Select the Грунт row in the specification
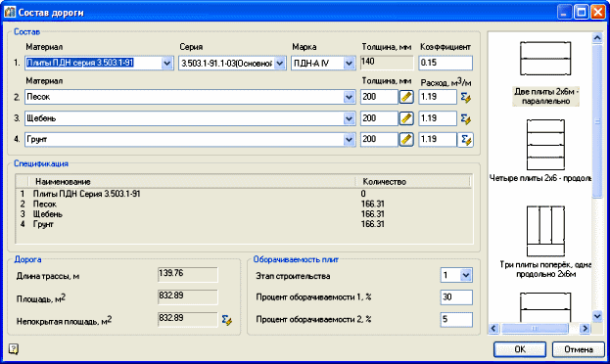The height and width of the screenshot is (364, 610). pyautogui.click(x=244, y=224)
